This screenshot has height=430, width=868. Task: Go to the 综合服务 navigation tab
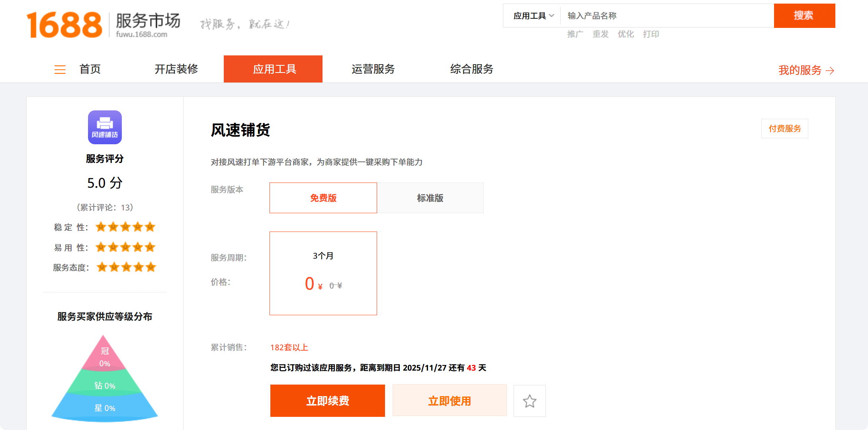click(471, 69)
